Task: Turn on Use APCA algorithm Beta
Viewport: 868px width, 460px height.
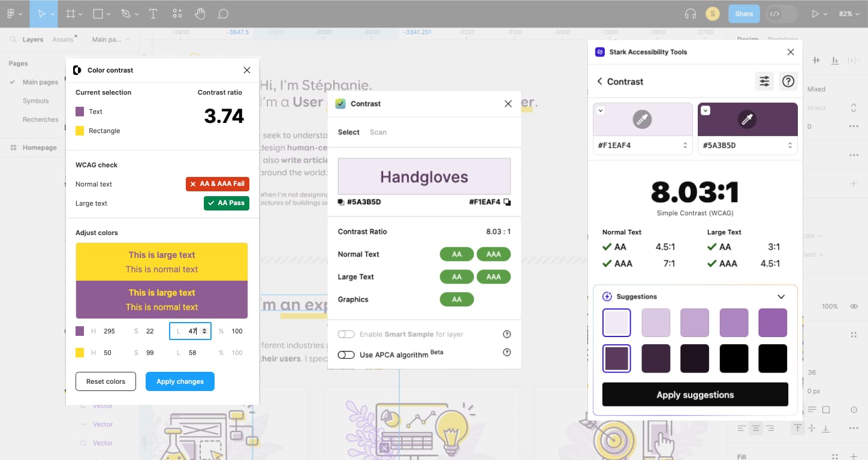Action: click(346, 354)
